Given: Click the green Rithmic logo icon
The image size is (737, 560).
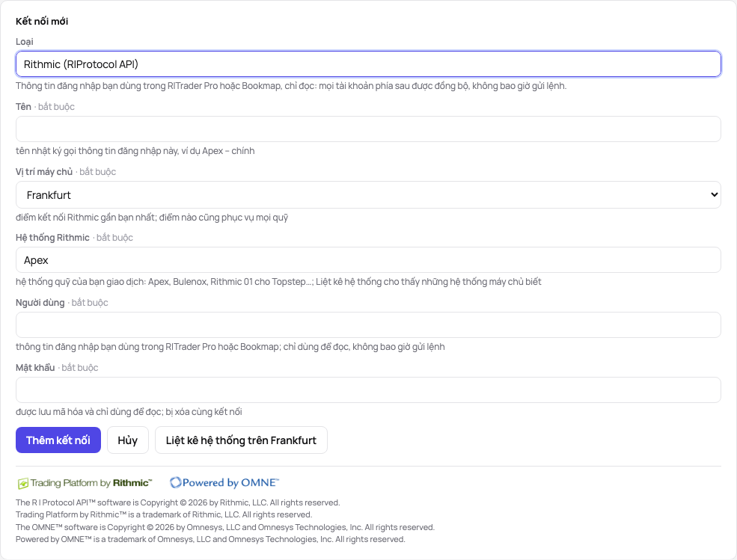Looking at the screenshot, I should (22, 484).
